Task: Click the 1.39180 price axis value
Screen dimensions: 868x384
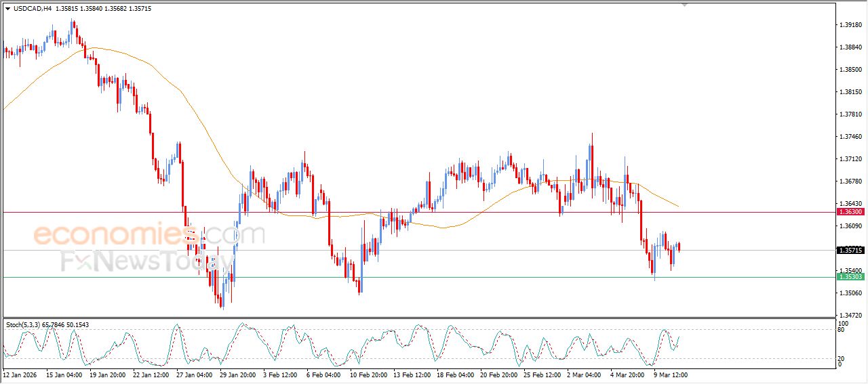Action: 850,25
